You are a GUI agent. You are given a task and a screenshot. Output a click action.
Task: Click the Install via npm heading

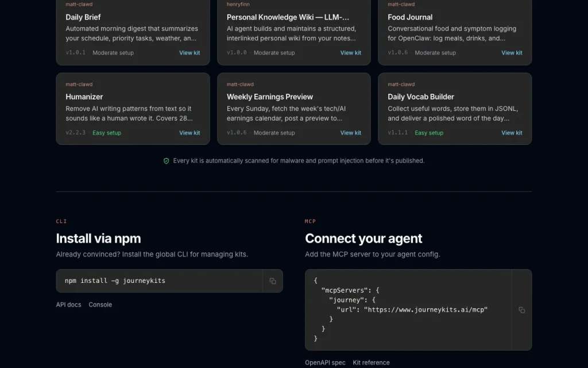98,239
